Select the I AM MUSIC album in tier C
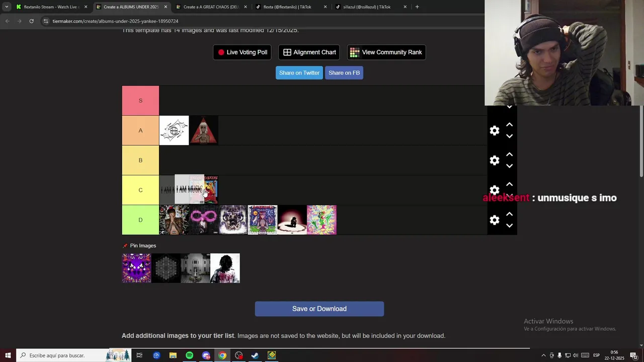Image resolution: width=644 pixels, height=362 pixels. [x=189, y=190]
